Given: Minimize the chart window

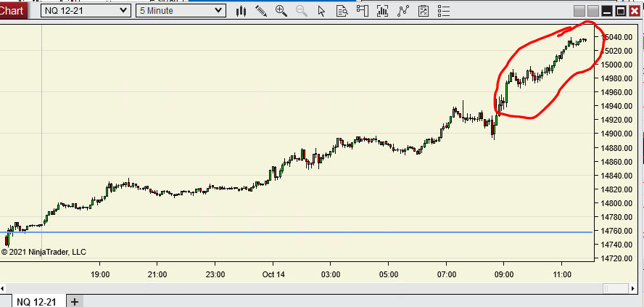Looking at the screenshot, I should click(607, 11).
